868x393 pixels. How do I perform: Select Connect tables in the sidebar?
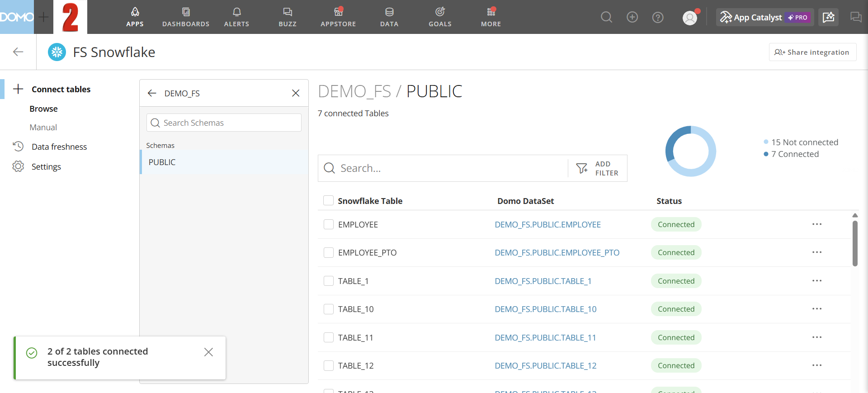pos(61,89)
